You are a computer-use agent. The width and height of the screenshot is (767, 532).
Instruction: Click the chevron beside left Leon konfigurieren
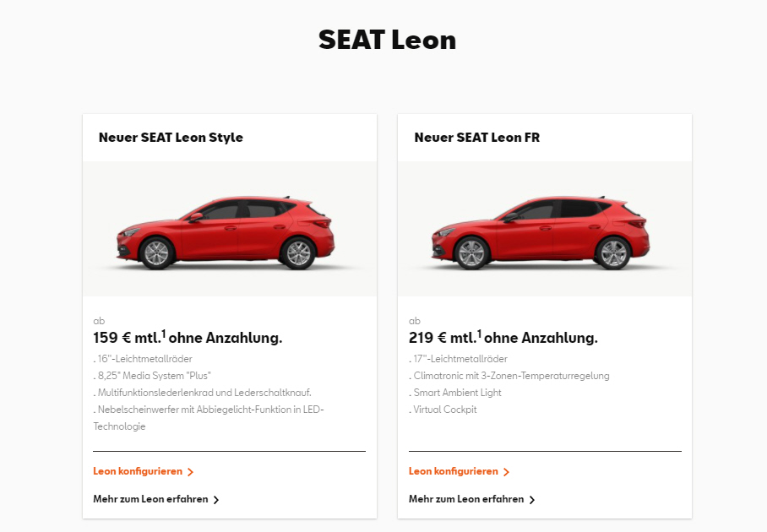[190, 472]
